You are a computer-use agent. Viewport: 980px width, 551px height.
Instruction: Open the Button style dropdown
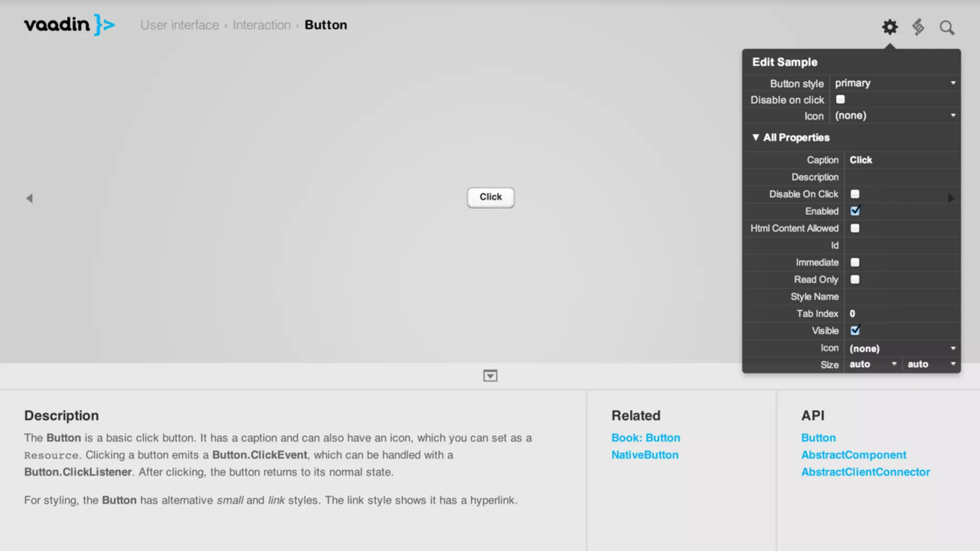click(894, 83)
